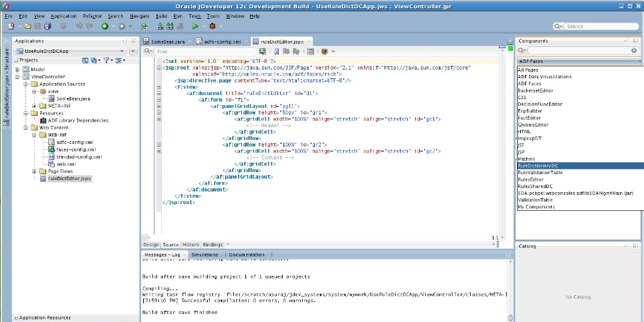Open the Documentation tab
Viewport: 644px width, 322px height.
tap(246, 254)
